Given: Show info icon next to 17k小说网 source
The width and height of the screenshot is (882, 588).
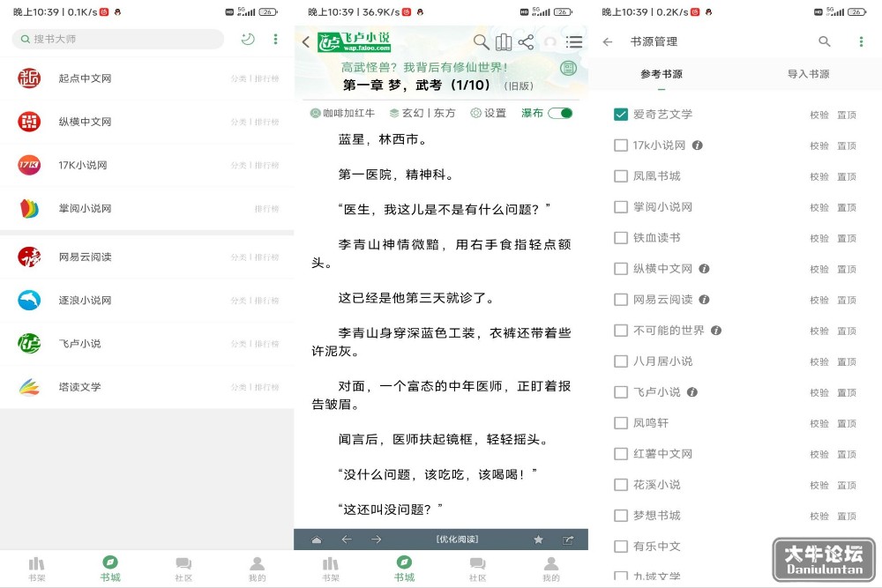Looking at the screenshot, I should point(698,145).
